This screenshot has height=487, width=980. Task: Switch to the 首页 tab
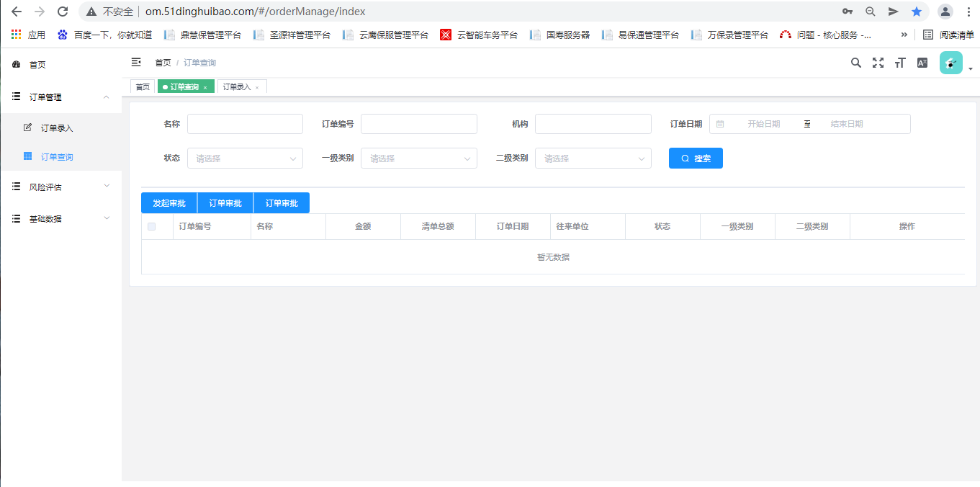[143, 87]
